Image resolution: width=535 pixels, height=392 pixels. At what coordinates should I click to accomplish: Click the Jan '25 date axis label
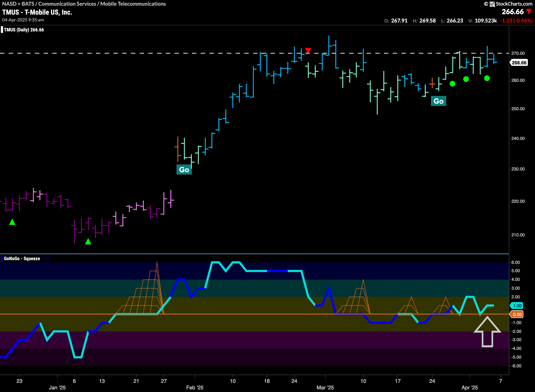coord(57,388)
